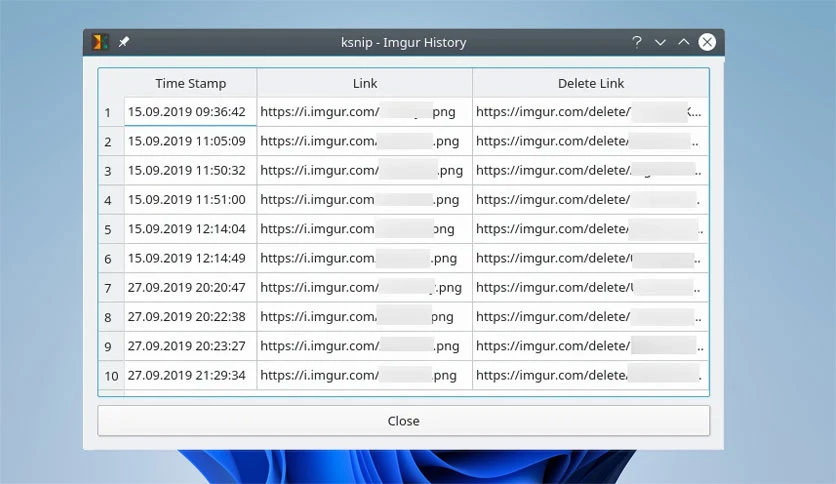Select row header number 2
The height and width of the screenshot is (484, 836).
[111, 141]
